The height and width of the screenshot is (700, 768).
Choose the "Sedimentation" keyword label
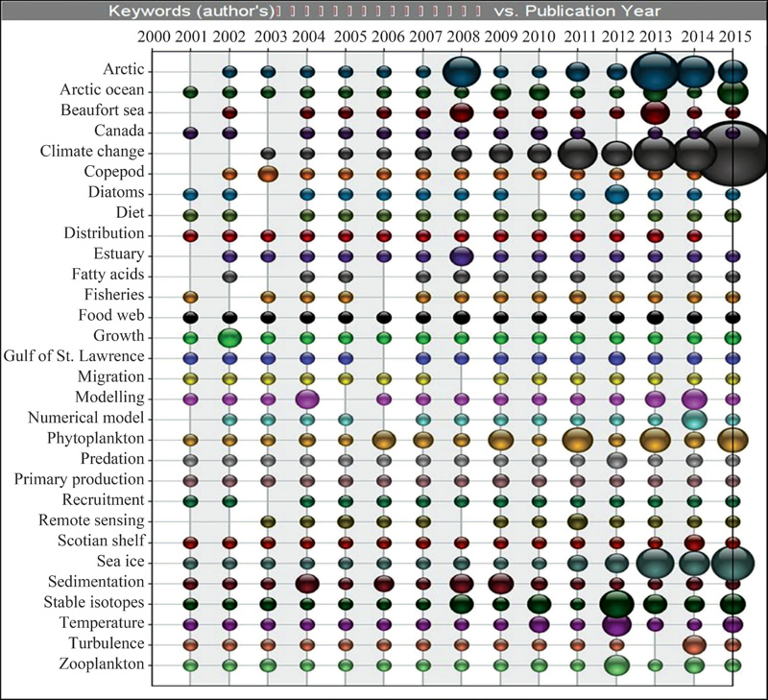coord(97,582)
